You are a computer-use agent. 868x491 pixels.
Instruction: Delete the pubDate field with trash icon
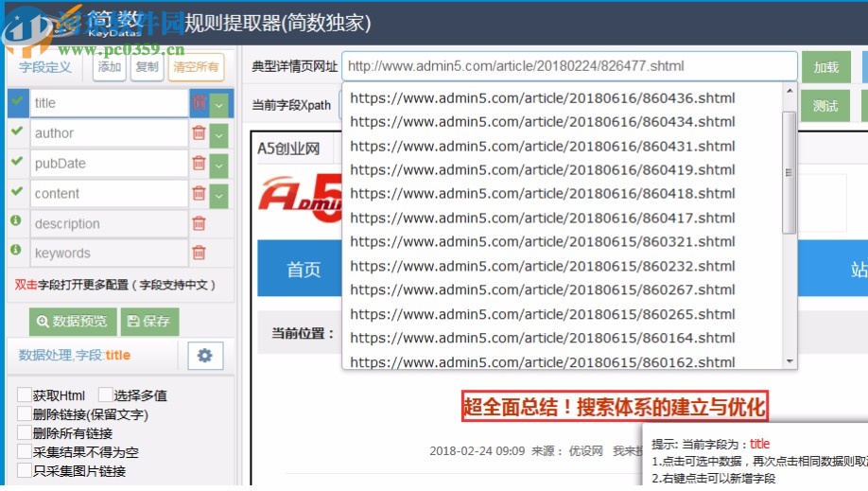point(200,164)
